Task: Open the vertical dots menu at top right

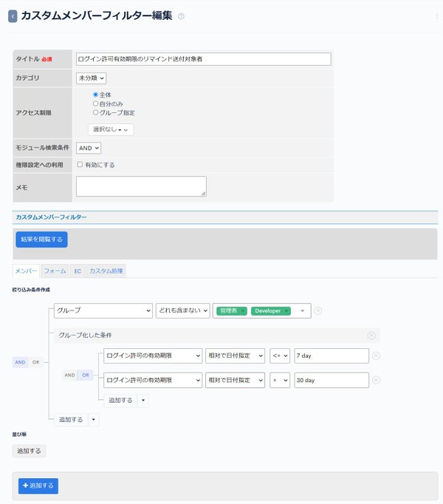Action: click(x=436, y=16)
